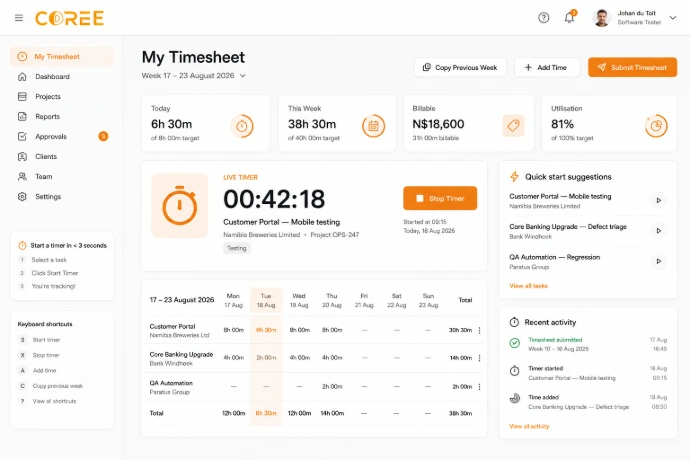The image size is (690, 460).
Task: Click the Settings gear icon
Action: click(x=22, y=196)
